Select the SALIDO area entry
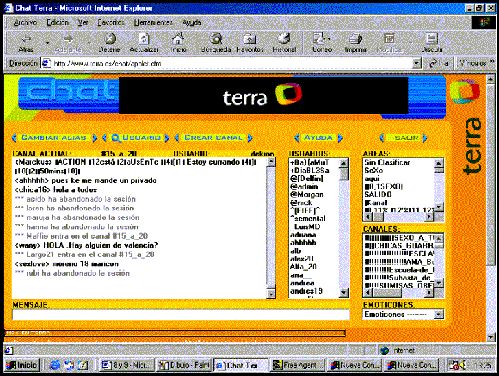 click(x=378, y=194)
